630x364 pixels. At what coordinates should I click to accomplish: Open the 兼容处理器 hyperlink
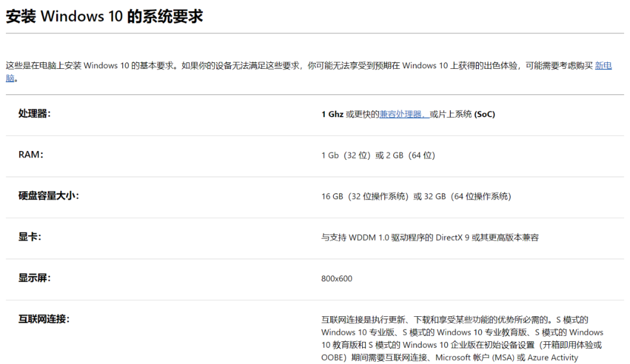(x=404, y=114)
